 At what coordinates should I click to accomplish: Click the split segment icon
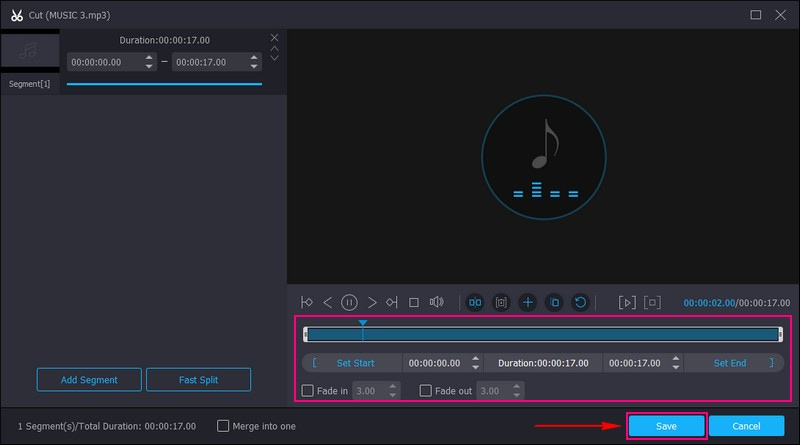point(475,302)
